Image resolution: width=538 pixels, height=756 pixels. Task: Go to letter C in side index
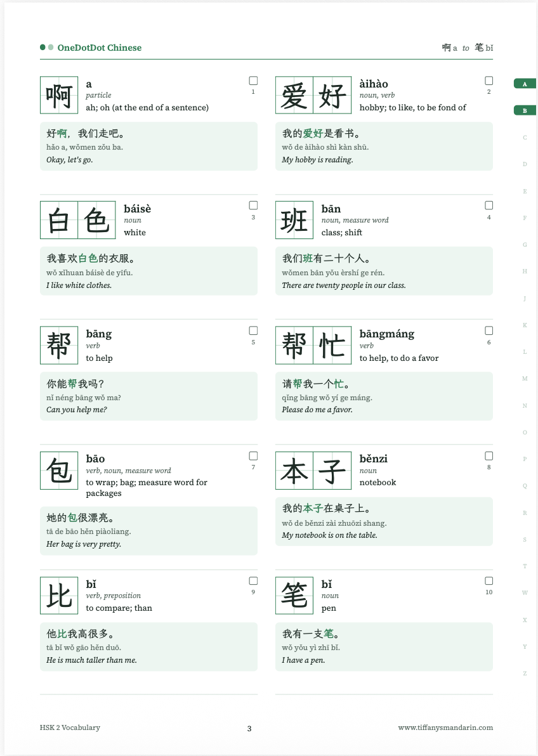tap(525, 138)
